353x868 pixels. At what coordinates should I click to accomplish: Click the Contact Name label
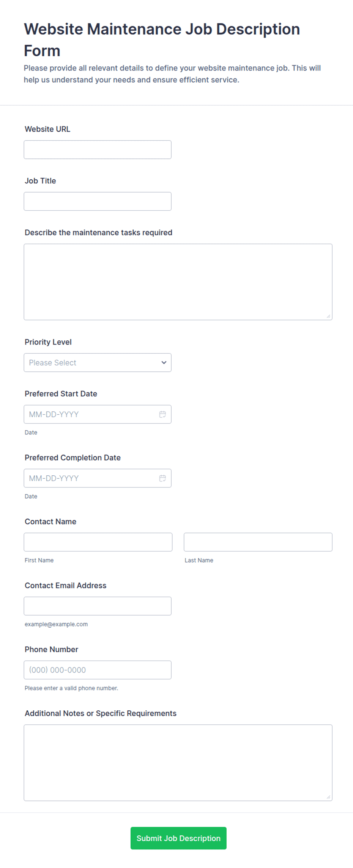(x=50, y=522)
